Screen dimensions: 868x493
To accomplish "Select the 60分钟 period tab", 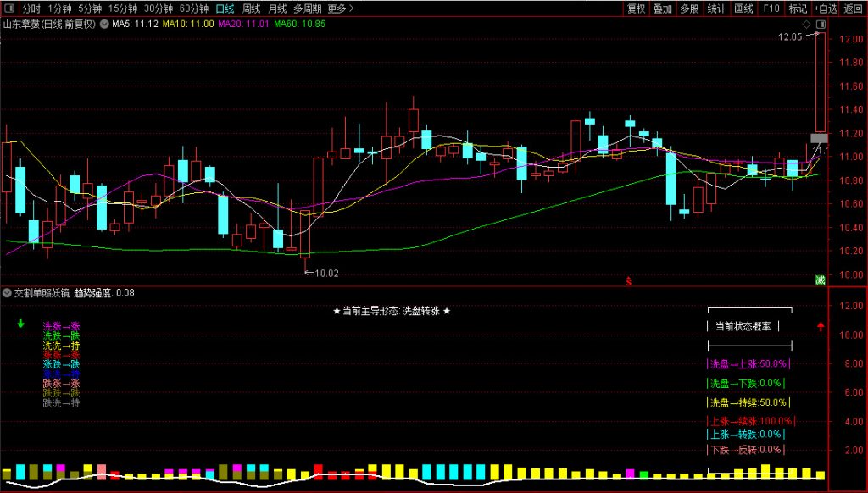I will (x=193, y=8).
